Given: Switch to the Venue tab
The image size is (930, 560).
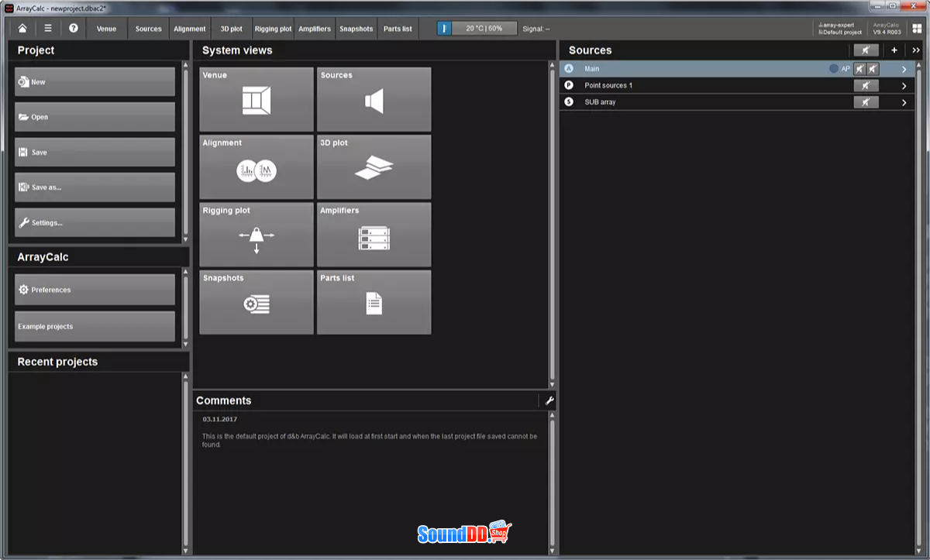Looking at the screenshot, I should click(107, 29).
